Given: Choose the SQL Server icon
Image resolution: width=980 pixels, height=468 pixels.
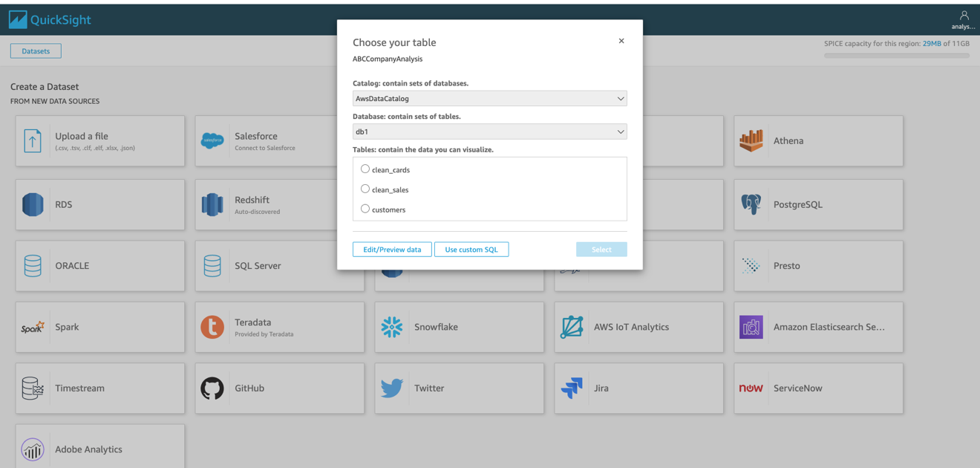Looking at the screenshot, I should (x=212, y=265).
